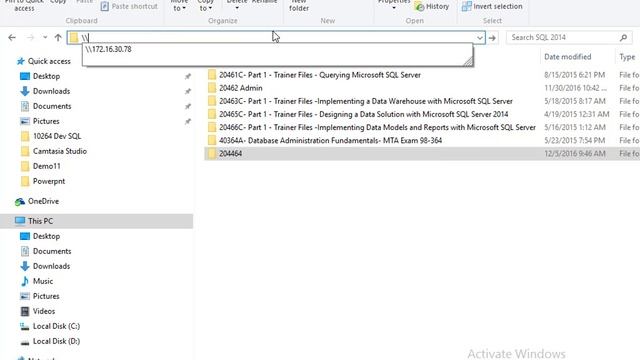Viewport: 640px width, 360px height.
Task: Click the folder icon in address bar
Action: point(73,38)
